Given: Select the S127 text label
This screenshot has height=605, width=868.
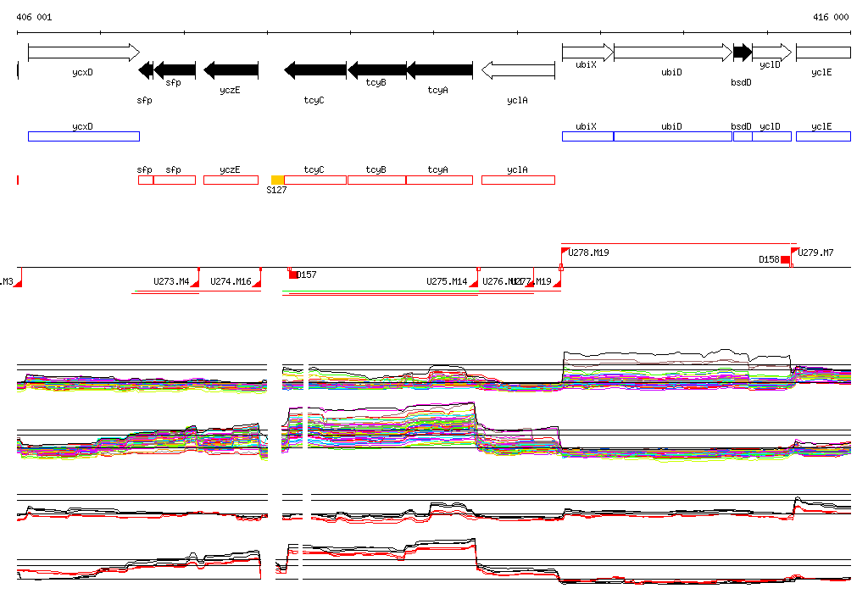Looking at the screenshot, I should (277, 190).
